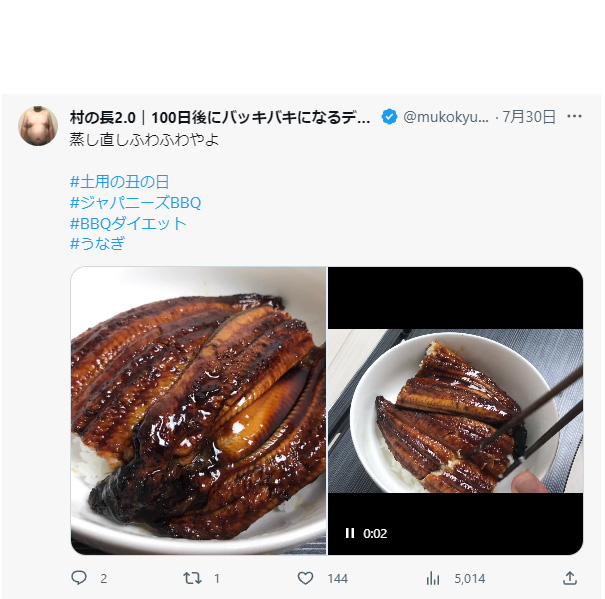Open the three-dot more options menu
This screenshot has height=599, width=605.
574,116
